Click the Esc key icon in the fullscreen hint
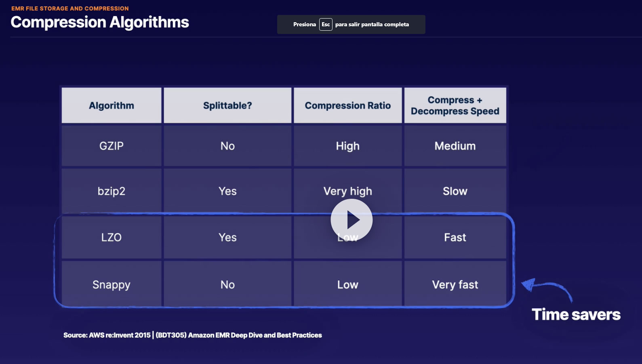This screenshot has width=642, height=364. click(326, 25)
